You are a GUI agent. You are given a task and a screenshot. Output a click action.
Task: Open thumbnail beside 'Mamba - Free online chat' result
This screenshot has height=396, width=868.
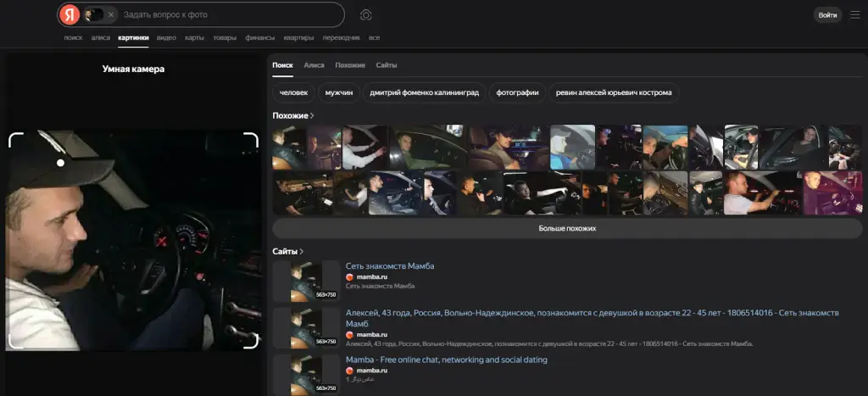coord(306,375)
